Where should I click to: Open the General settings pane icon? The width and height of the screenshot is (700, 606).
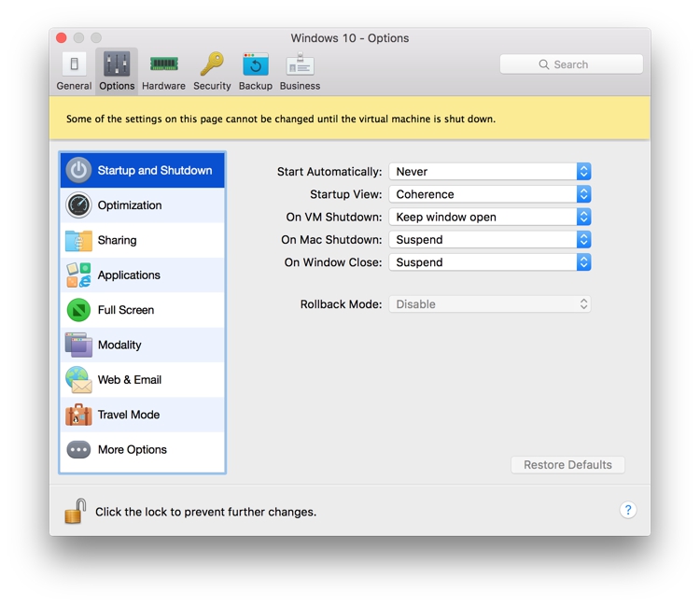74,63
